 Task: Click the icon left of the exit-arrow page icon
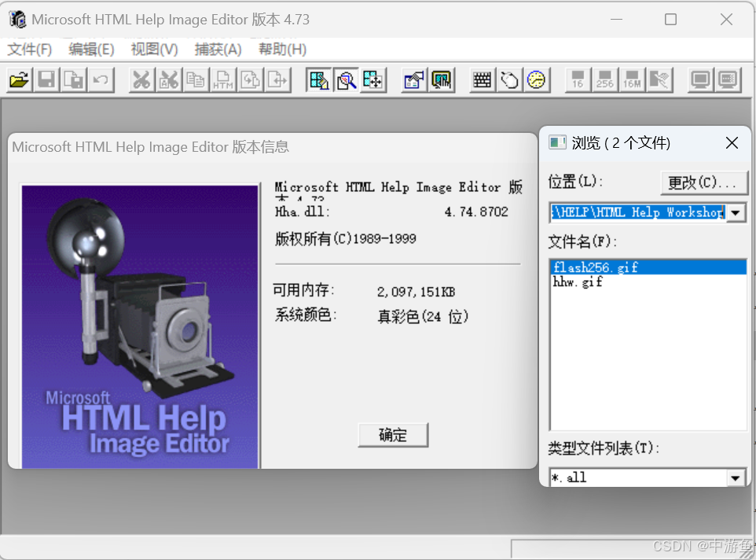(250, 79)
